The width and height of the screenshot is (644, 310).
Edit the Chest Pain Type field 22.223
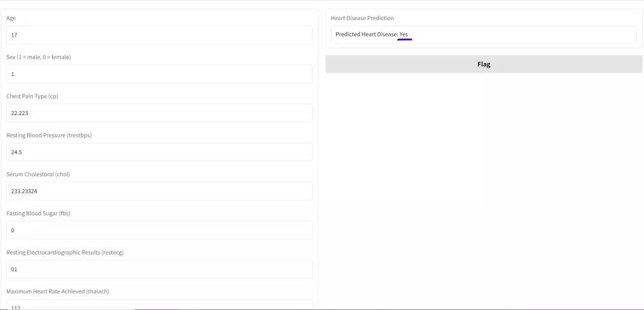coord(159,113)
